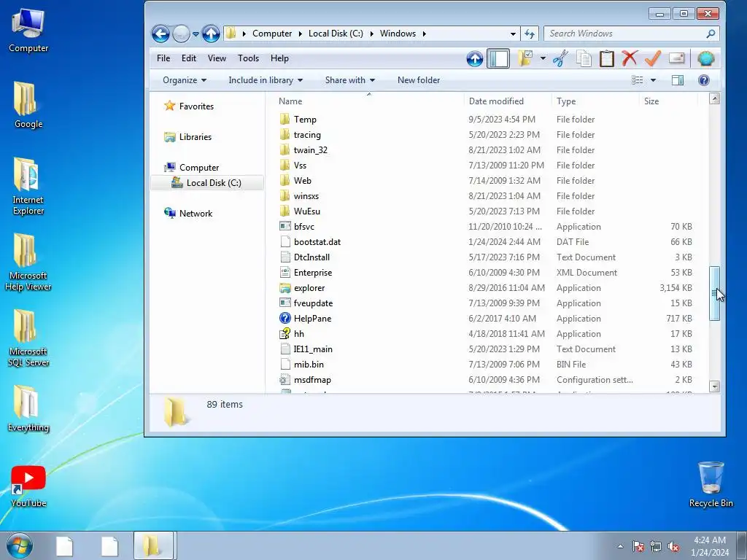747x560 pixels.
Task: Open the Include in library dropdown
Action: coord(266,80)
